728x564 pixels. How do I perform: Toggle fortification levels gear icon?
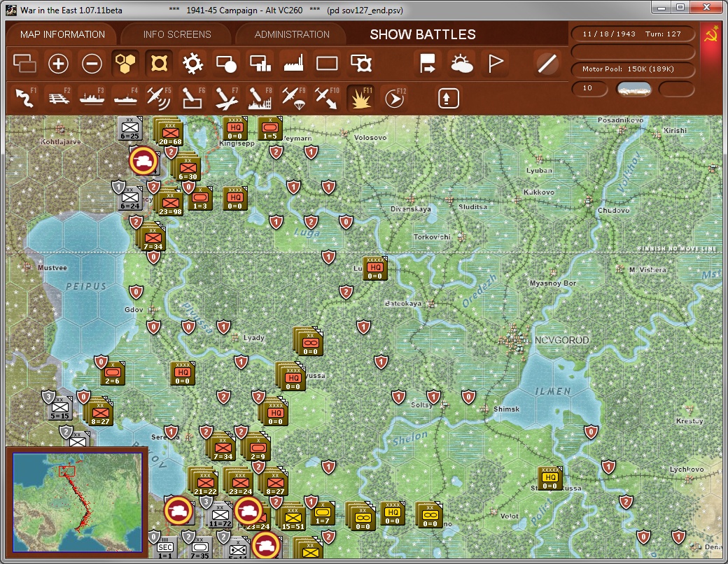point(192,64)
